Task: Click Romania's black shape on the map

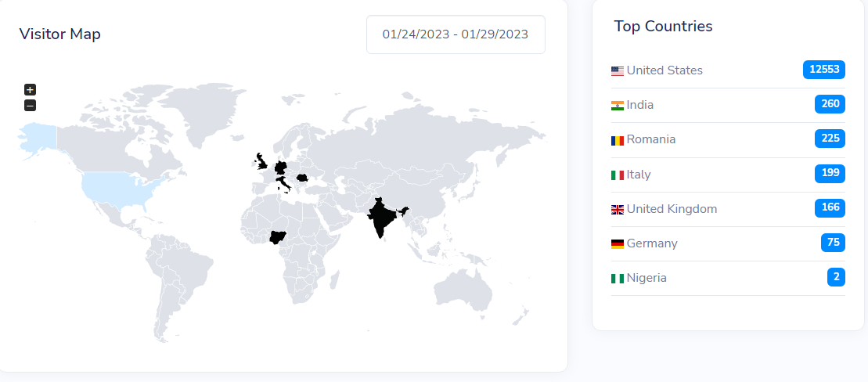Action: [x=301, y=178]
